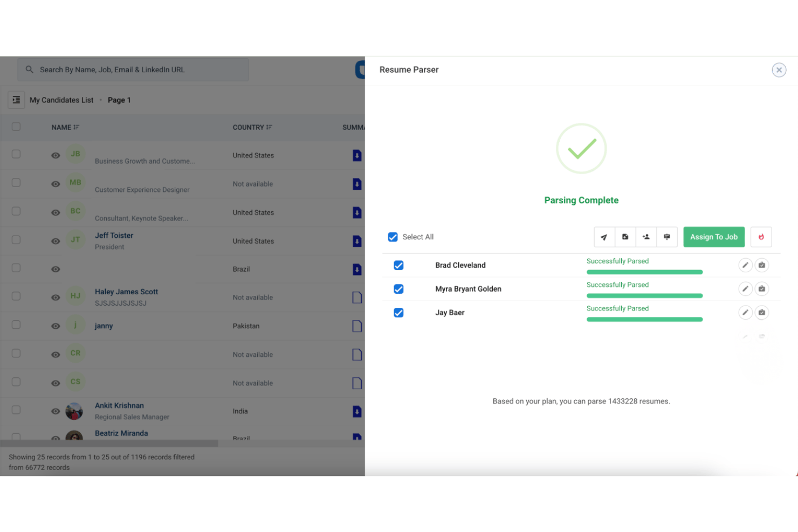The width and height of the screenshot is (798, 532).
Task: Toggle the candidates list sidebar icon
Action: click(x=16, y=100)
